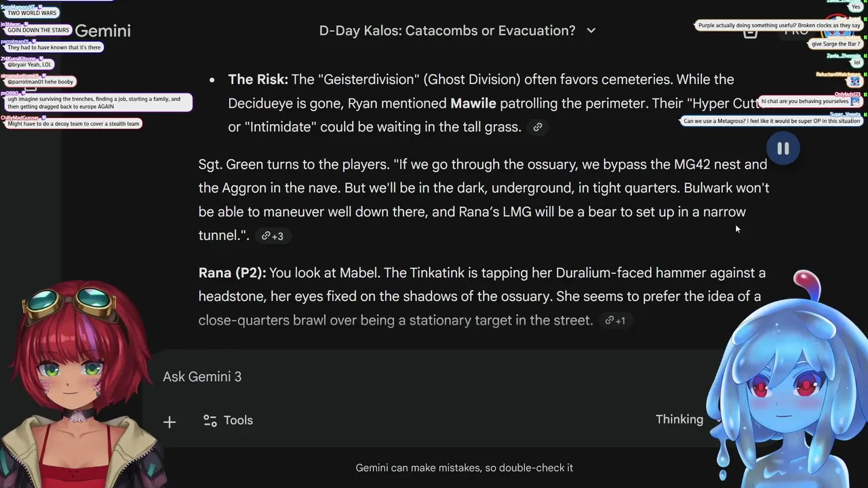Click the bold 'Mawile' text in the response
This screenshot has width=868, height=488.
[x=473, y=103]
